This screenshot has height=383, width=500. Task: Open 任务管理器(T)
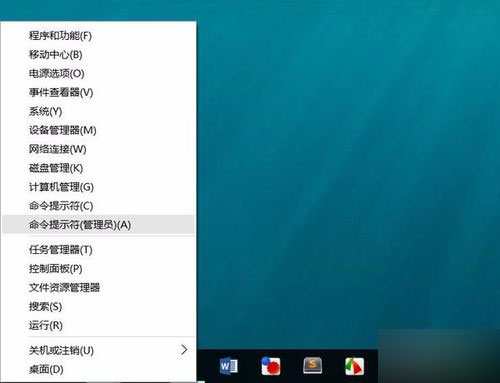98,250
